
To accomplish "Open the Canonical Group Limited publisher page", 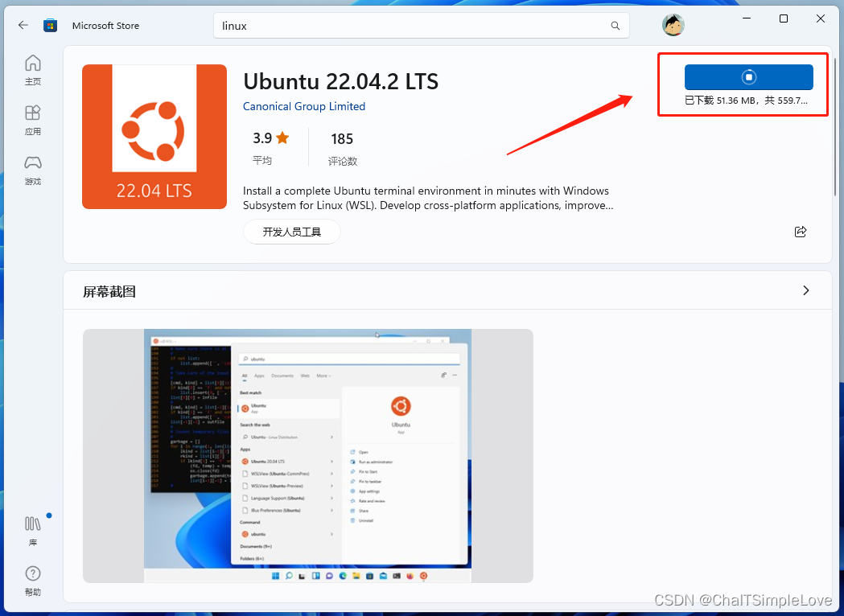I will point(303,105).
